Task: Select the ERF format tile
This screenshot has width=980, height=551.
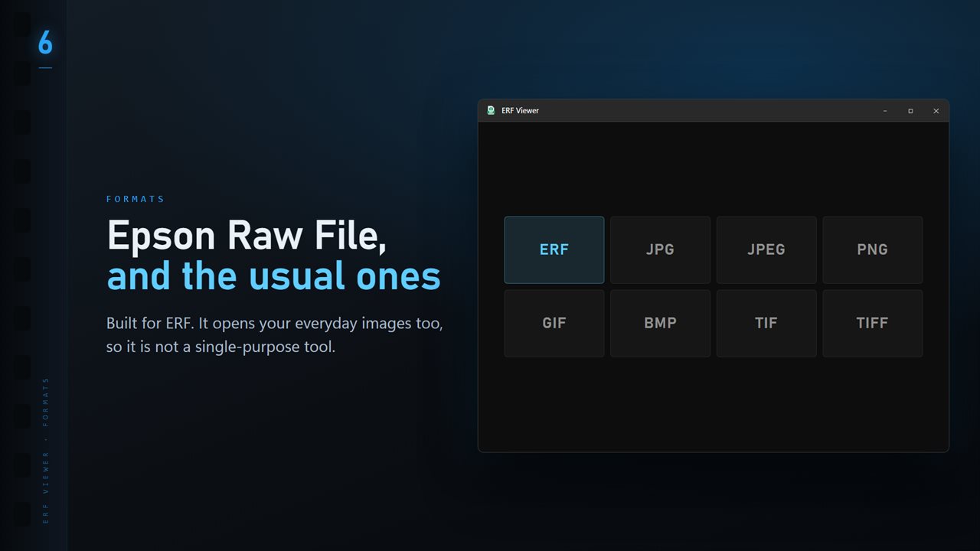Action: pos(554,250)
